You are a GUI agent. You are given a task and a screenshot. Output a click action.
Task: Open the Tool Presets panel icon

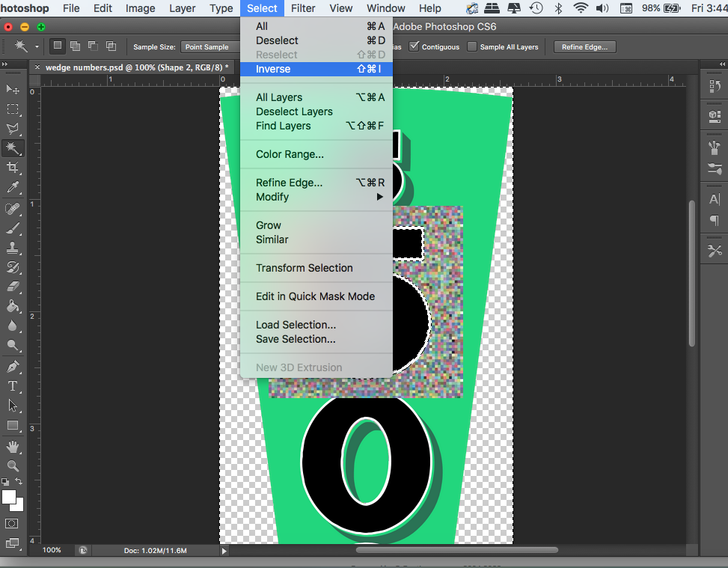pos(715,251)
